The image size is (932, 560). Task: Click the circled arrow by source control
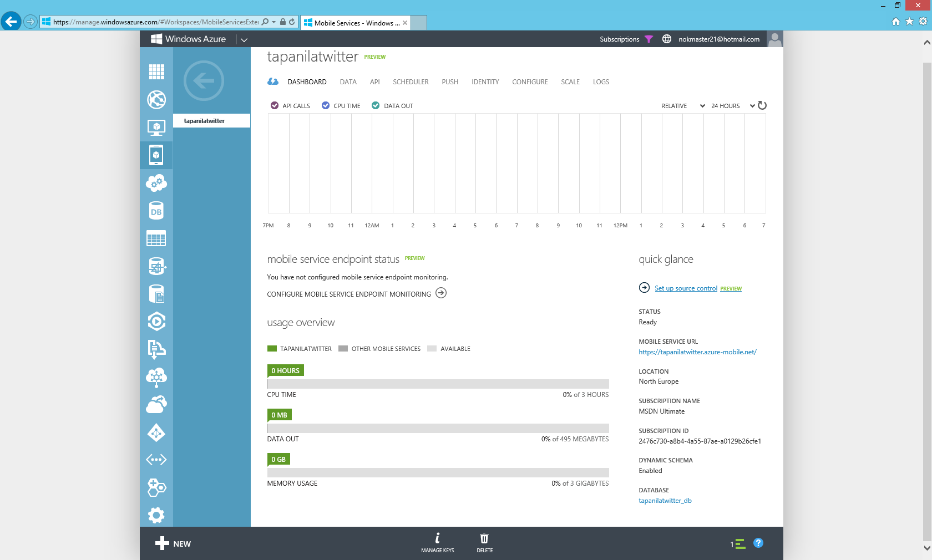pos(644,287)
